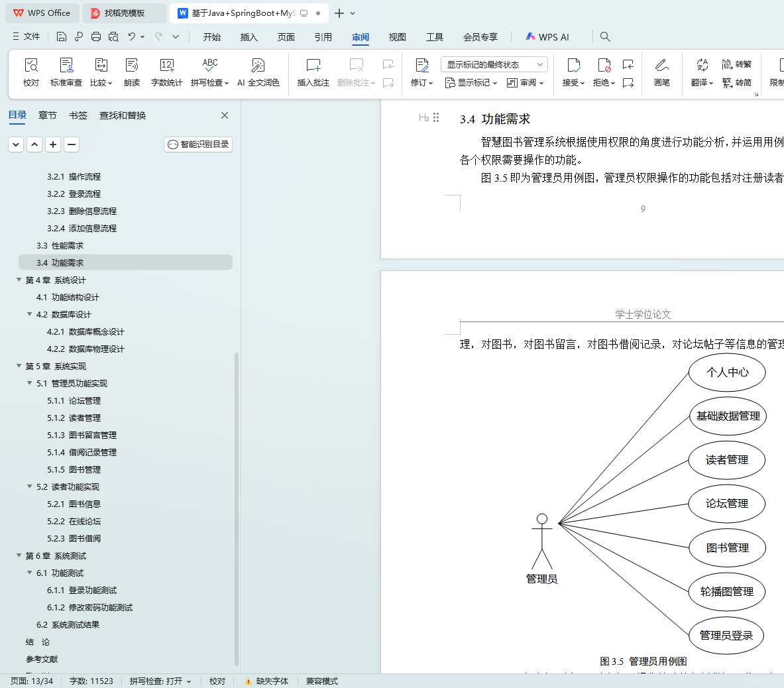Click the print preview icon
This screenshot has height=688, width=784.
[113, 36]
